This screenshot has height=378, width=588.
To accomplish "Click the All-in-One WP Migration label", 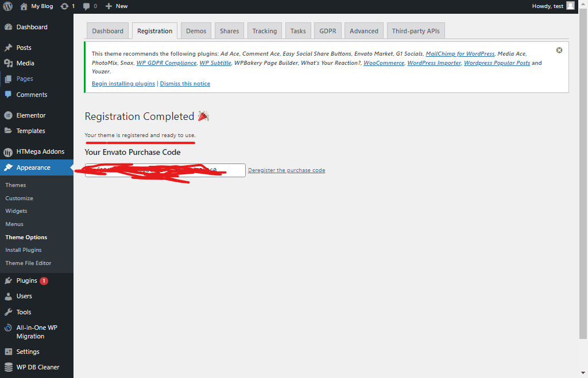I will pyautogui.click(x=37, y=332).
